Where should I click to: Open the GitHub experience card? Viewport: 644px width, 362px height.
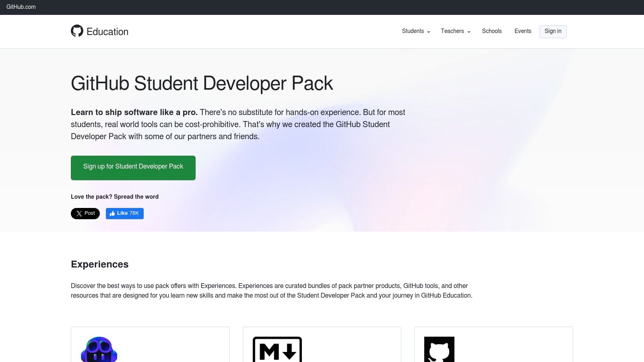coord(493,346)
